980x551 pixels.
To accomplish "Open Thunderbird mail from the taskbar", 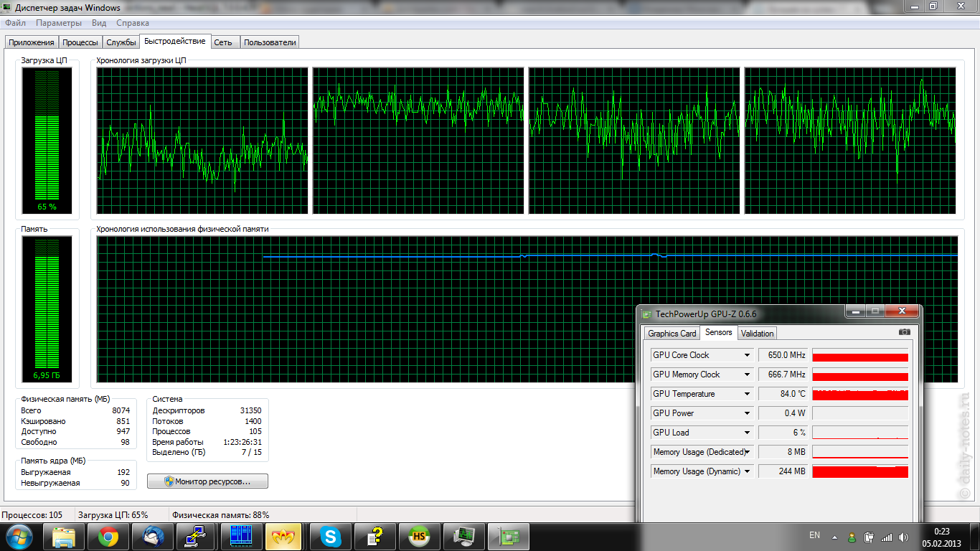I will (153, 537).
